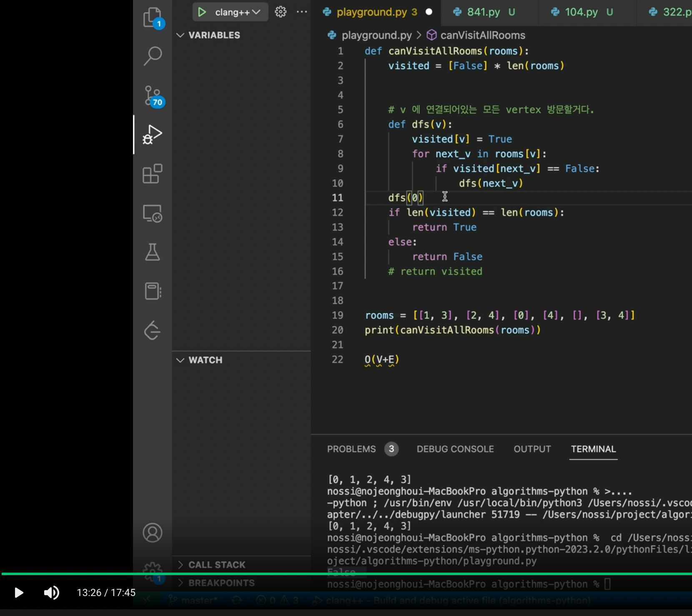Viewport: 692px width, 616px height.
Task: Click the code line 'dfs(0)'
Action: coord(406,198)
